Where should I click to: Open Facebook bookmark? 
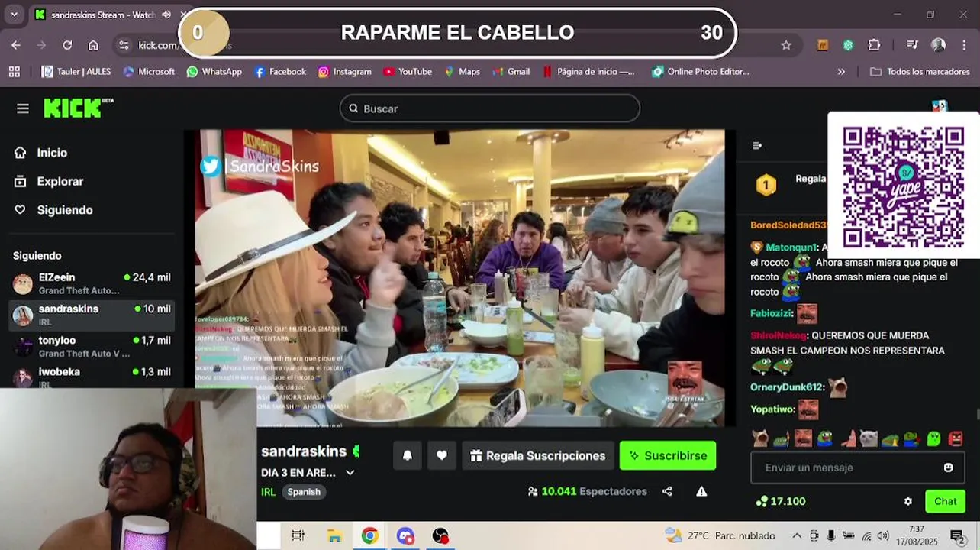280,72
